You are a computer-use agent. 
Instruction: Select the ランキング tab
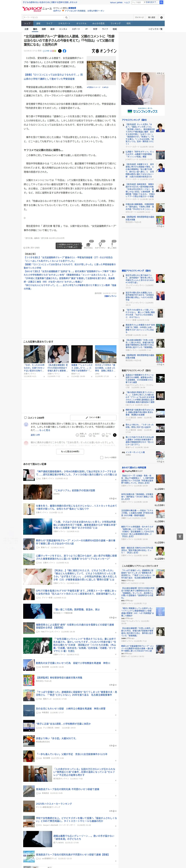point(115,24)
